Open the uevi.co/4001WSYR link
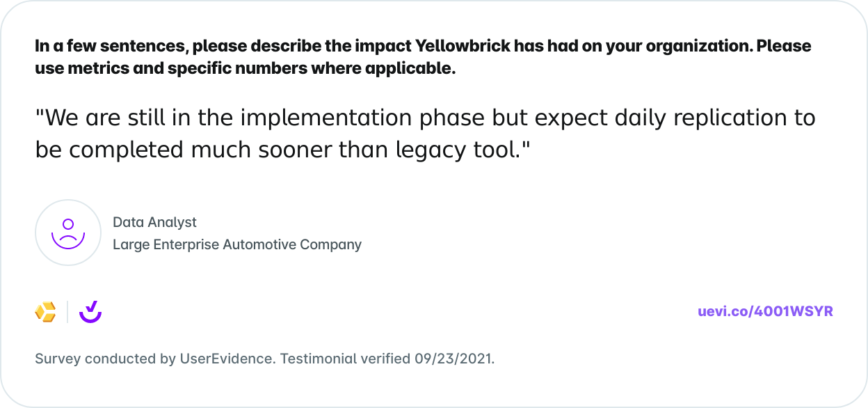 [x=765, y=311]
